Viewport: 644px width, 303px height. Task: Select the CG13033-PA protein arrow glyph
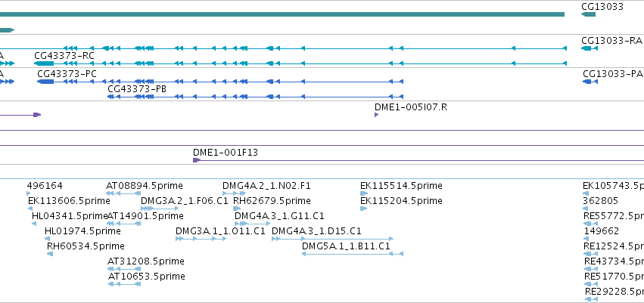click(590, 82)
